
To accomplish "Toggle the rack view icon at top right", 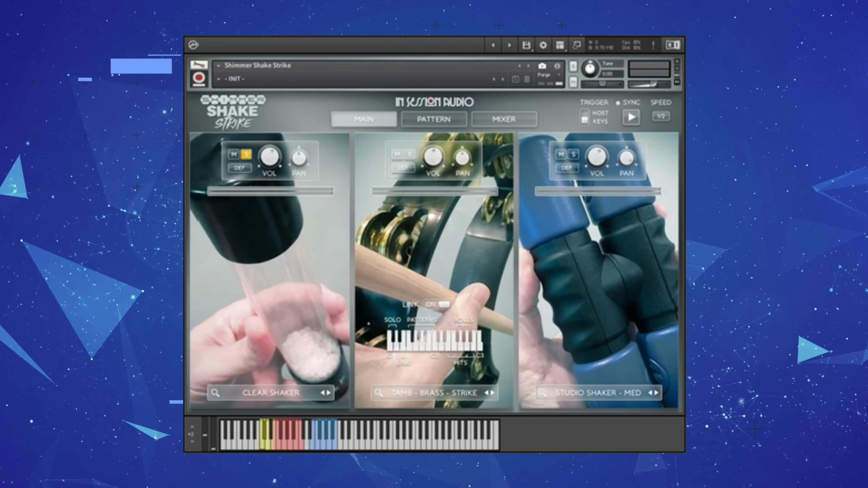I will pos(673,45).
